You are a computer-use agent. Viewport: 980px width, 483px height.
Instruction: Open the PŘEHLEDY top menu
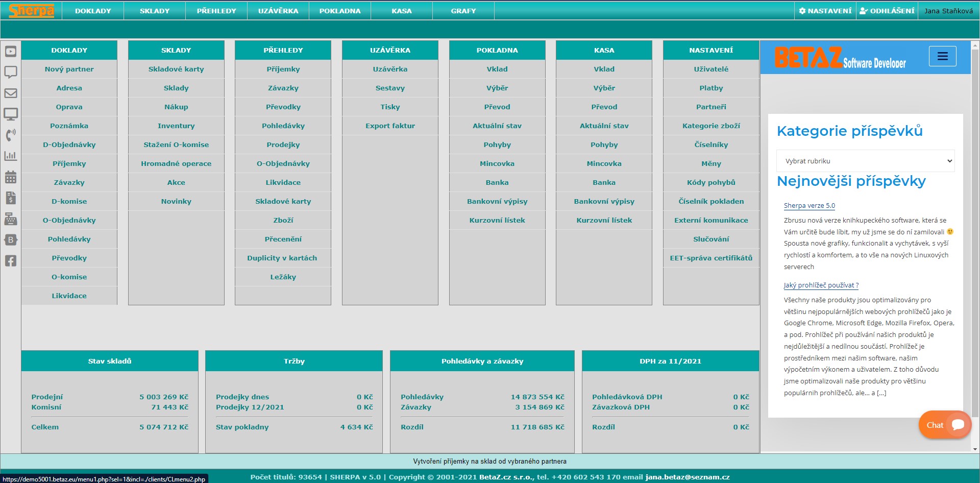point(216,11)
